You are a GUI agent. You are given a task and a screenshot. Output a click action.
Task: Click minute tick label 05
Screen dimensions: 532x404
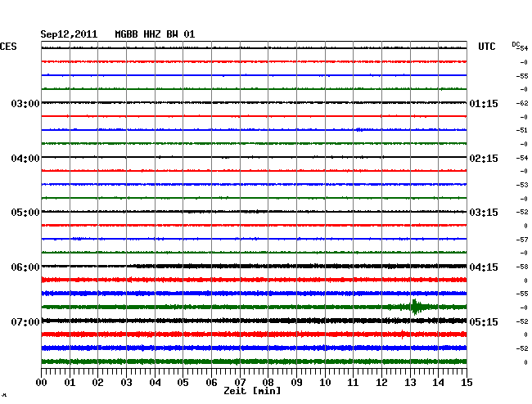point(183,383)
